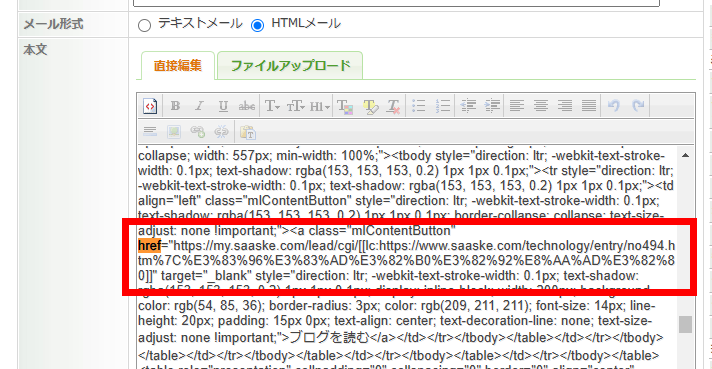Viewport: 712px width, 369px height.
Task: Insert image icon
Action: [x=174, y=132]
